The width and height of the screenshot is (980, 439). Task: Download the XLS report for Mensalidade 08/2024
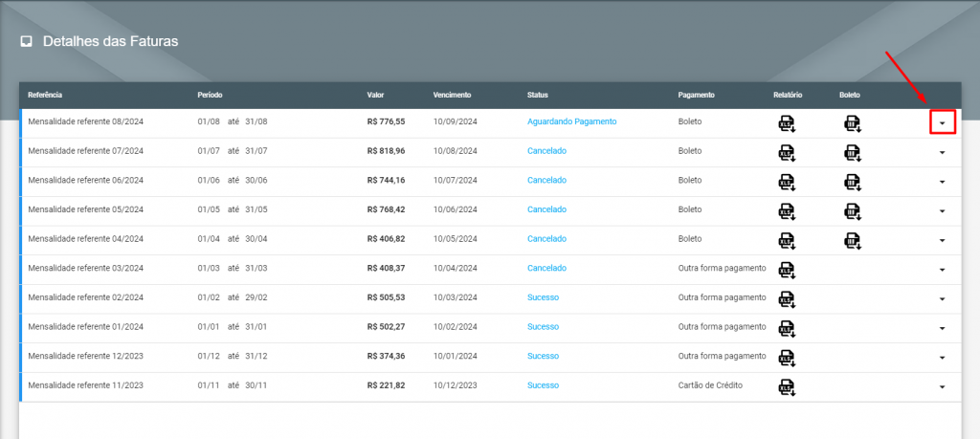click(x=787, y=123)
